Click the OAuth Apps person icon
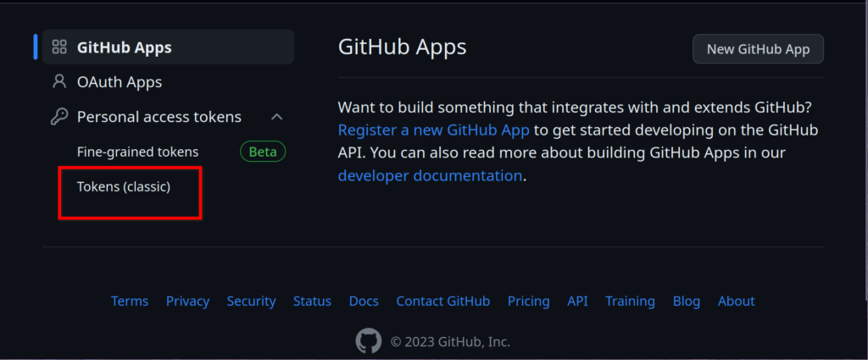 click(x=58, y=82)
